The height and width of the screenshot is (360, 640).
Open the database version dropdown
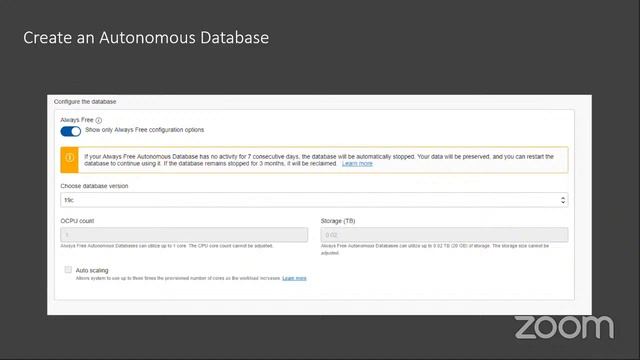coord(314,200)
